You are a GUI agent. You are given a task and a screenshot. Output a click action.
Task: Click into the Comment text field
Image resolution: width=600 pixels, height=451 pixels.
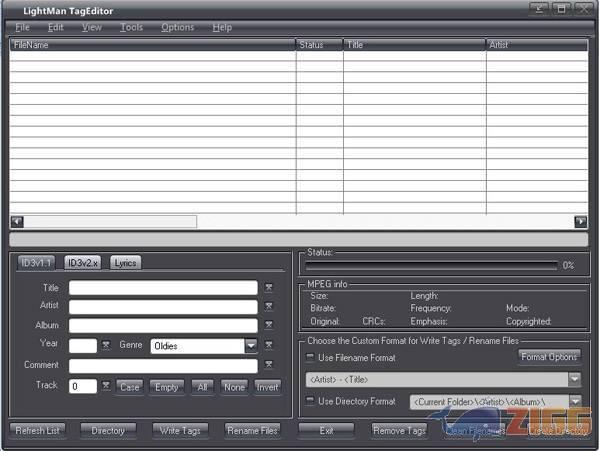coord(163,366)
